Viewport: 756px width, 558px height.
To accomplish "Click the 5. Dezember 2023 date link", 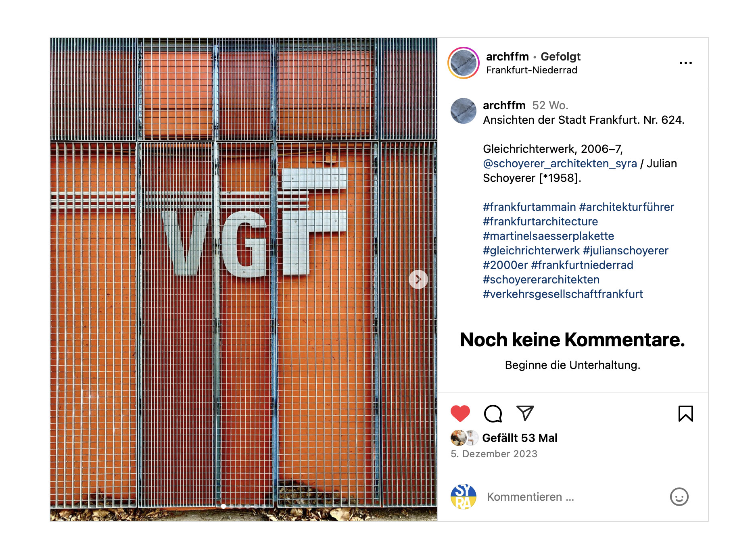I will pyautogui.click(x=494, y=454).
